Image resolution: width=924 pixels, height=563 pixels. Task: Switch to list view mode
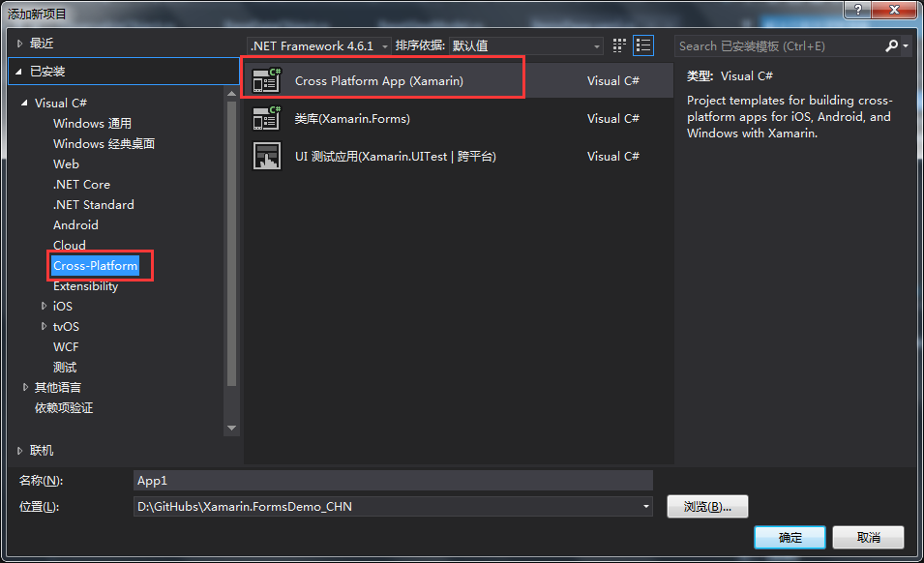pos(642,44)
